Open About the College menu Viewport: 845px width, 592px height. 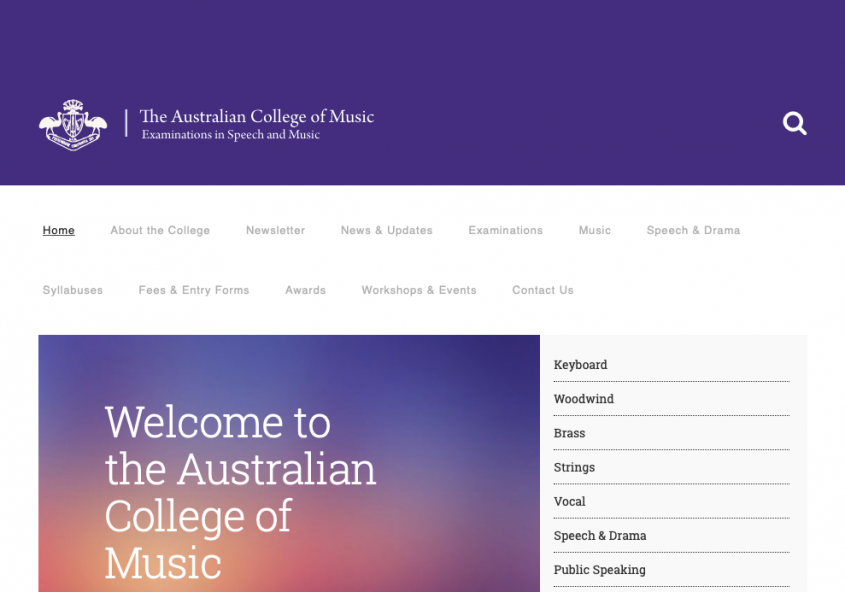[x=160, y=230]
